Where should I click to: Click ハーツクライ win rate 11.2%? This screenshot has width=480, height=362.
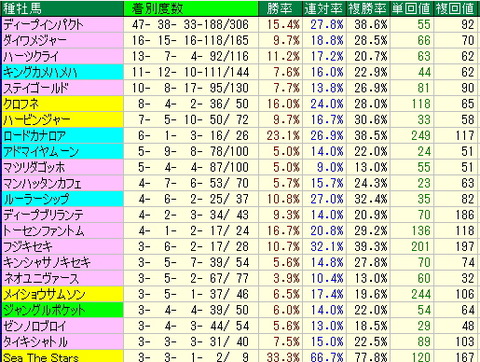point(283,56)
